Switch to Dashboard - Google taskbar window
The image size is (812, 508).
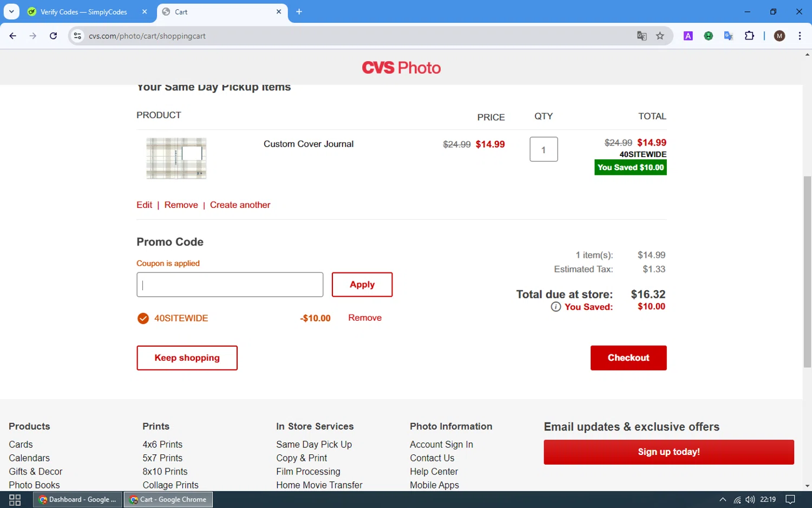78,499
